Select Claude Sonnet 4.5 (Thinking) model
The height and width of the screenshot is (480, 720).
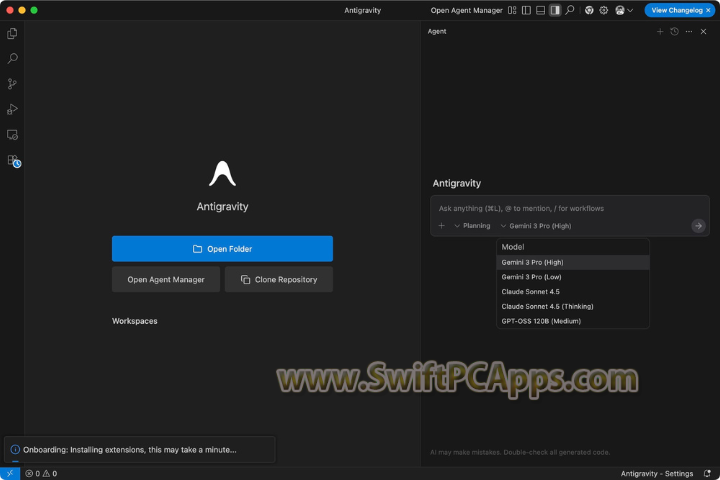click(x=573, y=306)
